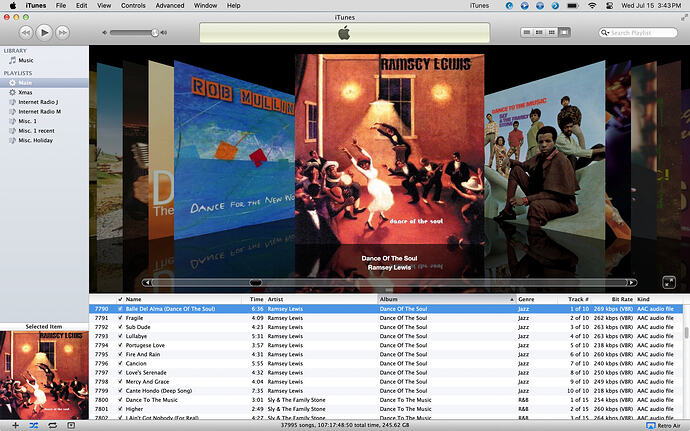Hide the artwork viewer panel icon

71,425
